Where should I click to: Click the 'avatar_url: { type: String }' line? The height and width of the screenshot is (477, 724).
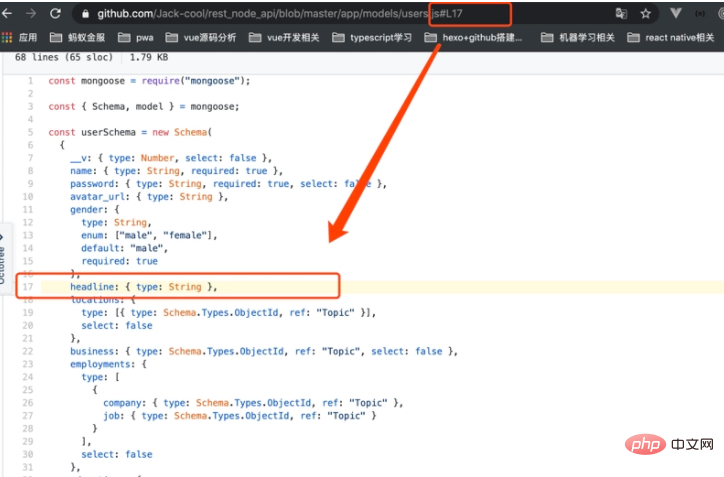149,197
